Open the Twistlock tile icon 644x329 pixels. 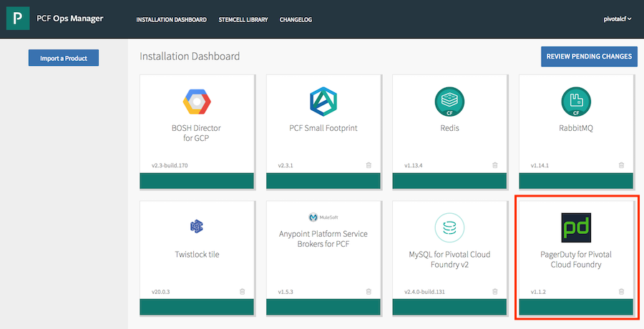tap(196, 227)
